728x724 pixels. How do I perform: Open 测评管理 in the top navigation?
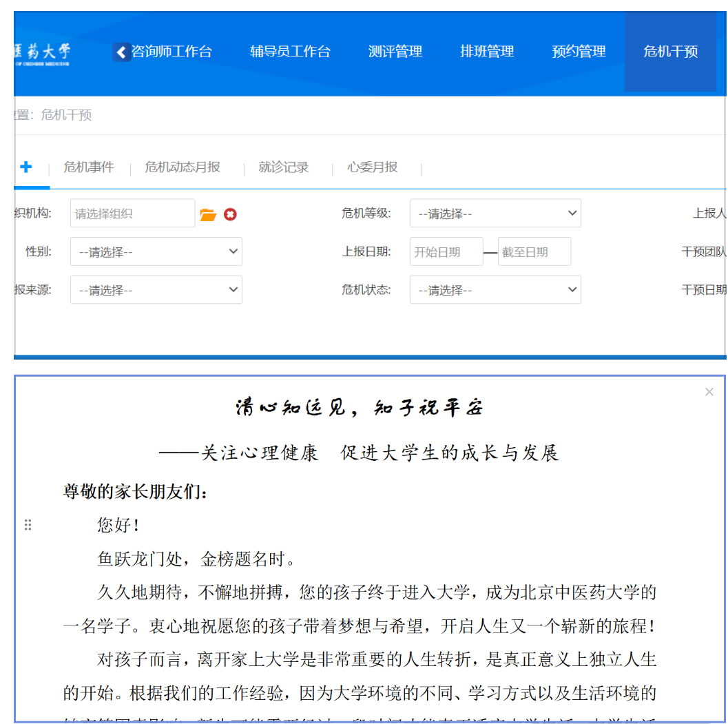(395, 52)
